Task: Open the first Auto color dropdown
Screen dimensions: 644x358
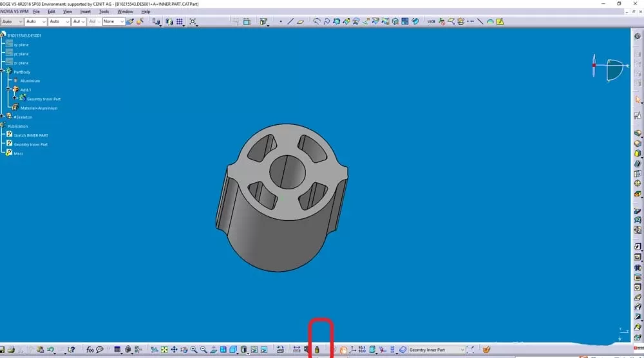Action: pos(12,22)
